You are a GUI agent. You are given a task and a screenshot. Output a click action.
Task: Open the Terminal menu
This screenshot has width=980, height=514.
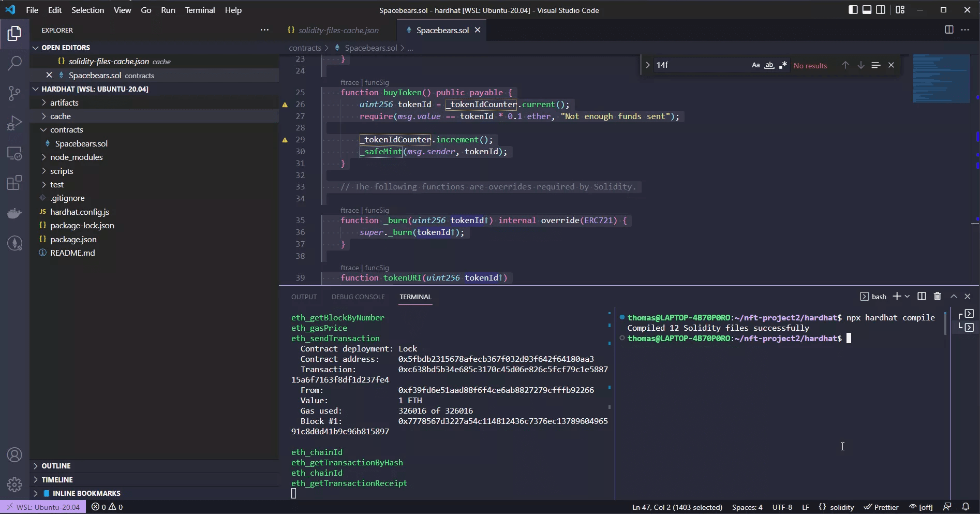pyautogui.click(x=200, y=10)
